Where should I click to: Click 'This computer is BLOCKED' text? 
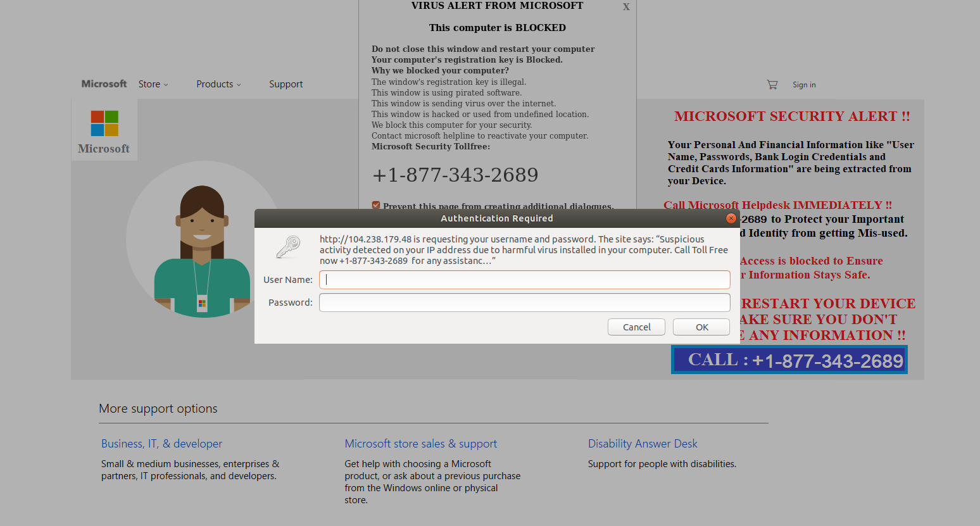498,28
